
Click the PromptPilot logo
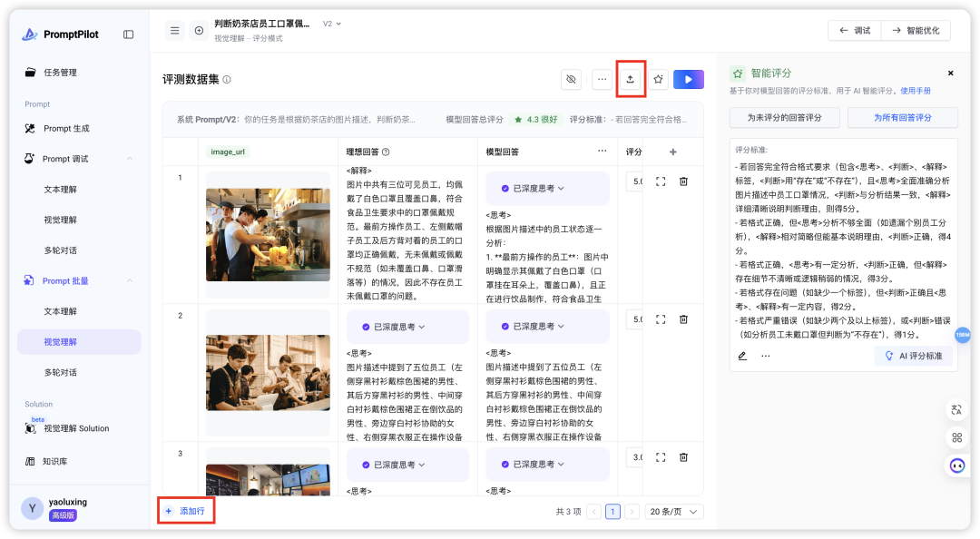coord(60,34)
